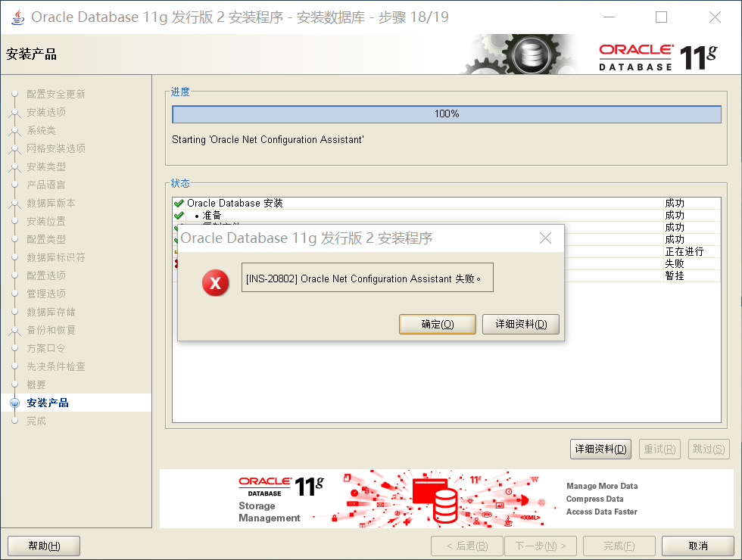742x560 pixels.
Task: Click the green checkmark beside 准备
Action: 179,216
